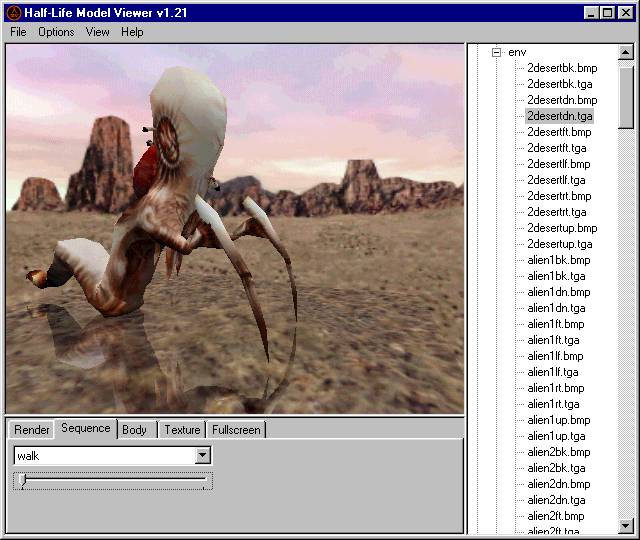
Task: Click the walk sequence combo box field
Action: coord(112,456)
